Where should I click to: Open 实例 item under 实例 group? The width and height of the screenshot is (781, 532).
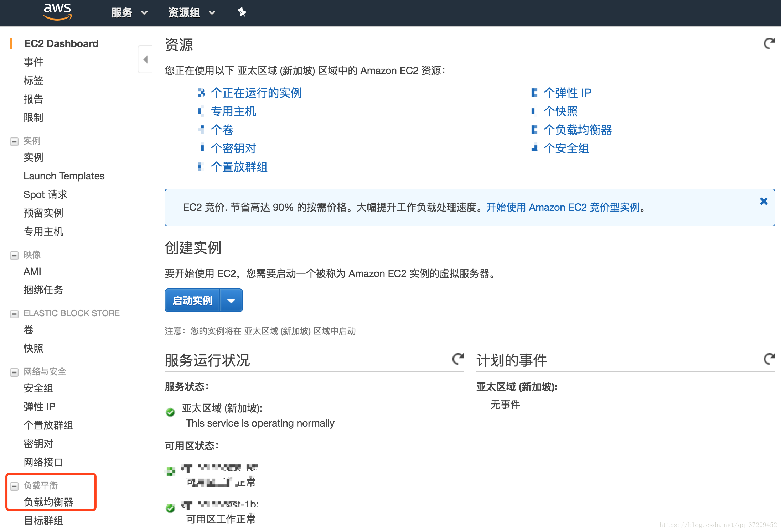tap(33, 157)
